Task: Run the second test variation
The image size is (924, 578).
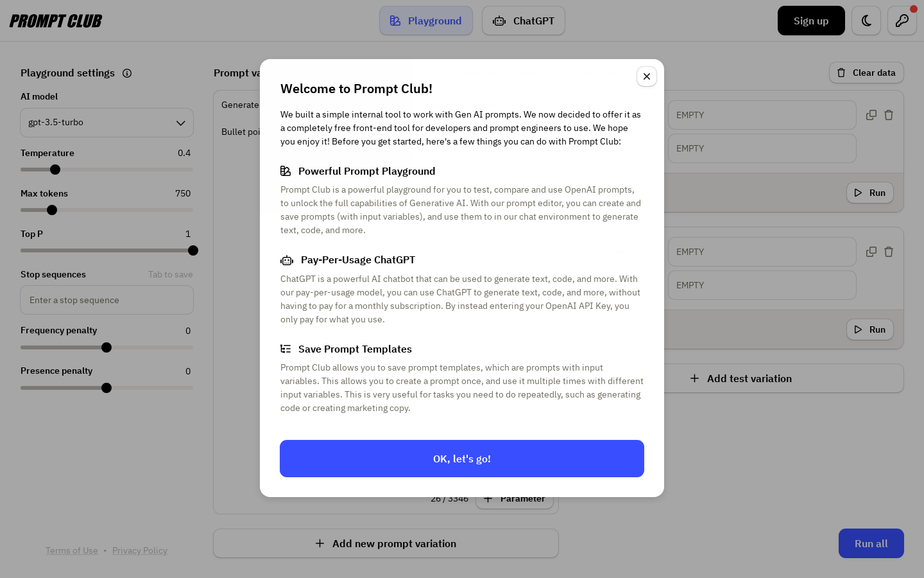Action: 870,329
